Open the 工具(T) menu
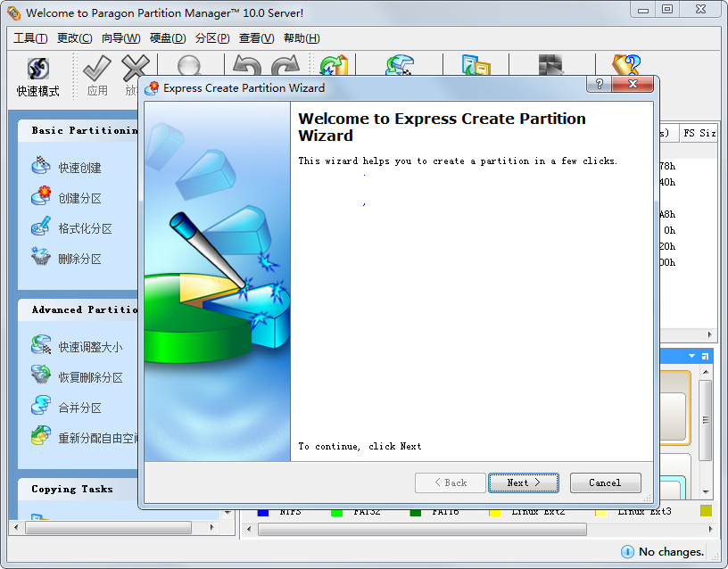This screenshot has height=569, width=728. coord(30,38)
